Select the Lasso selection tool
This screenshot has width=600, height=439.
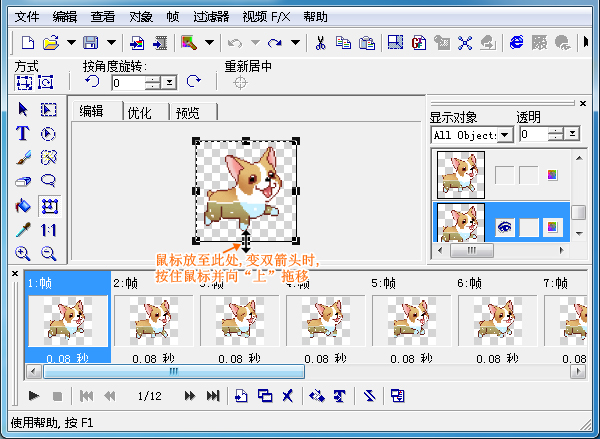(x=49, y=181)
